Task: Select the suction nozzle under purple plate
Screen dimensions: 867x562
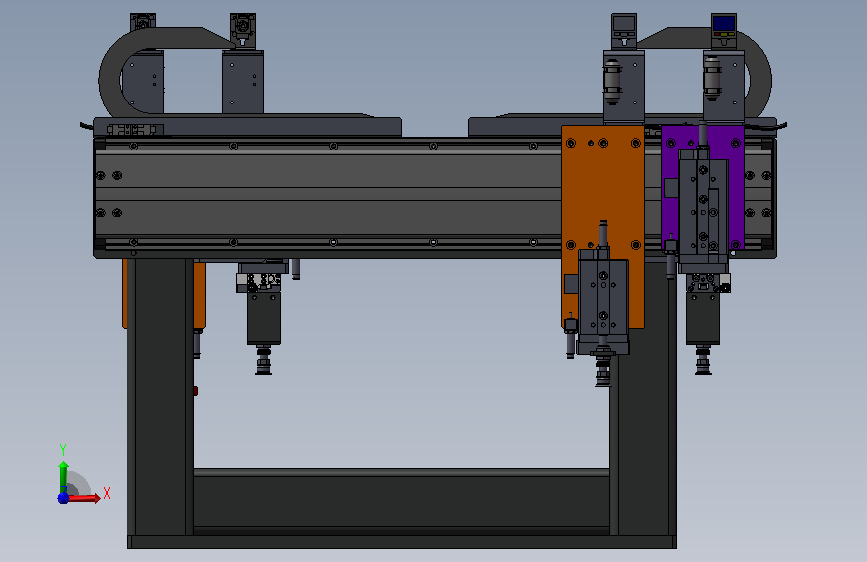Action: [x=703, y=360]
